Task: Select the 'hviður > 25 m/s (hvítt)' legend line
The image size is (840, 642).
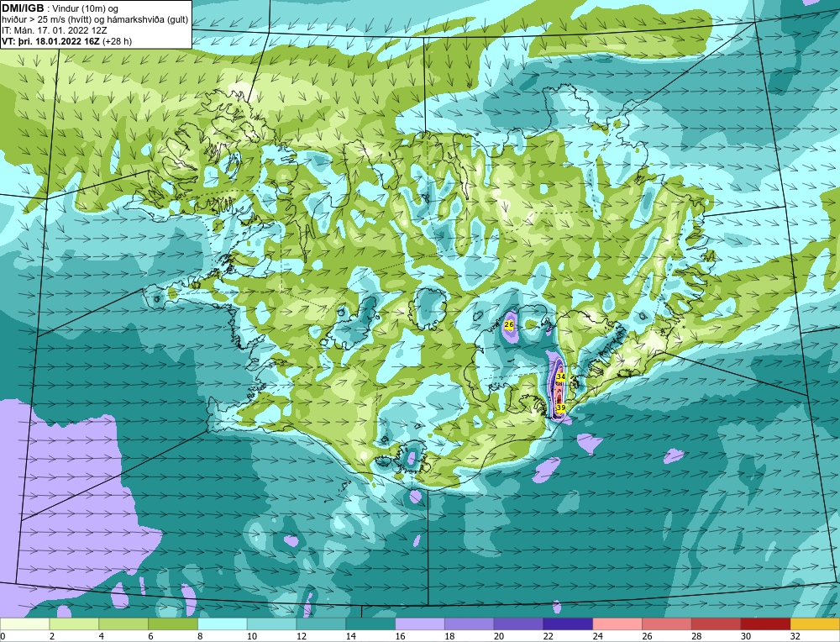Action: (x=45, y=20)
